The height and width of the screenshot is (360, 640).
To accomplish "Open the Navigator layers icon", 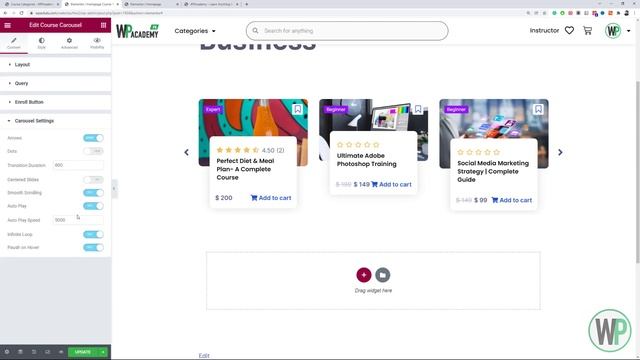I will pyautogui.click(x=20, y=352).
